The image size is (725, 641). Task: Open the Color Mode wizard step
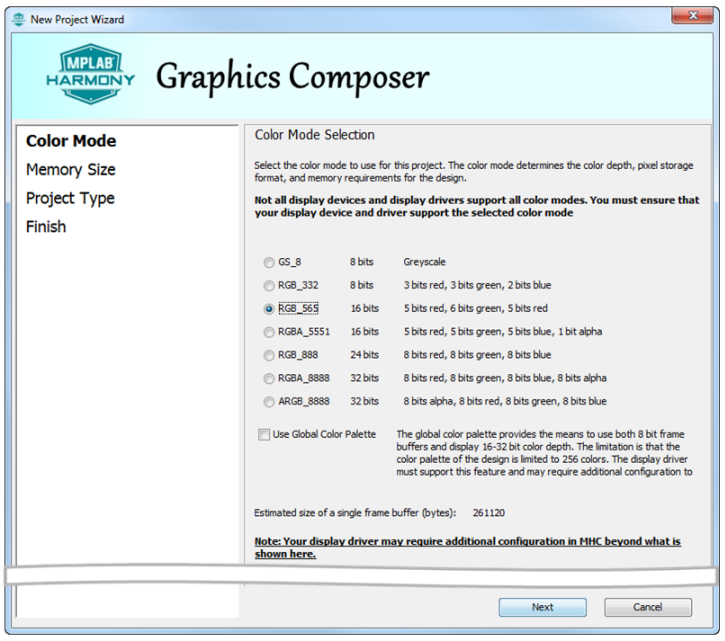coord(71,141)
